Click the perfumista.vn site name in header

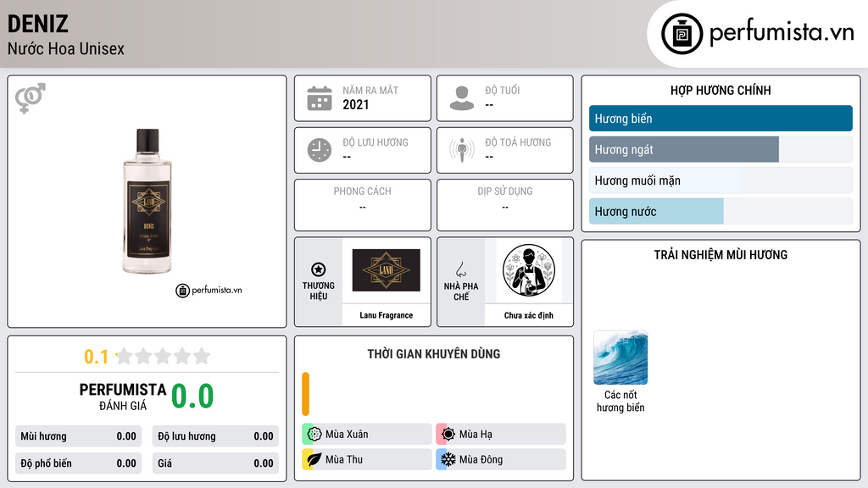pyautogui.click(x=782, y=33)
